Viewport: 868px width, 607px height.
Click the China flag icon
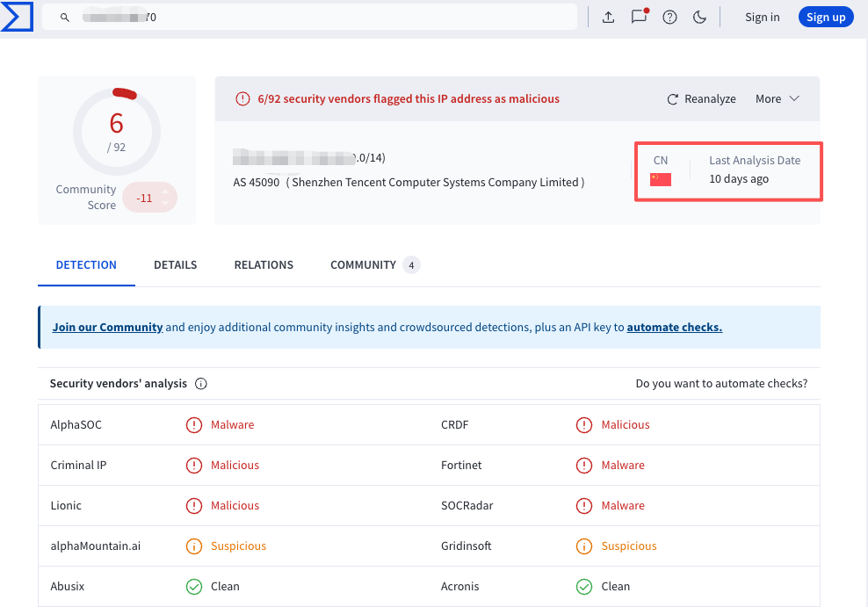click(x=661, y=179)
